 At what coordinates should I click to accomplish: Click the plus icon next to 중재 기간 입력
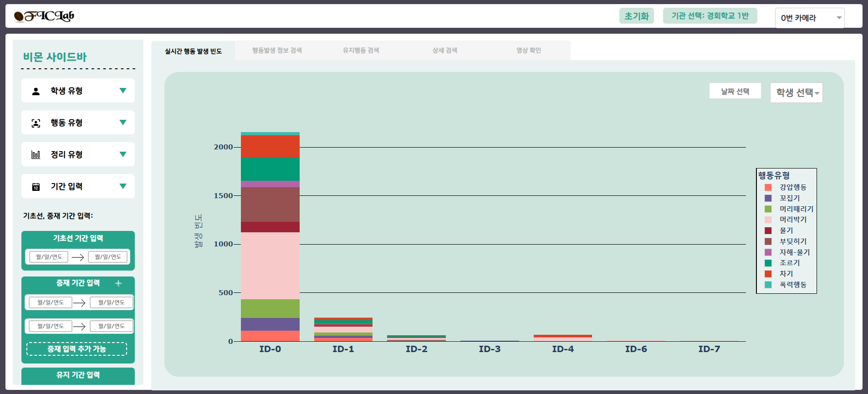[118, 283]
